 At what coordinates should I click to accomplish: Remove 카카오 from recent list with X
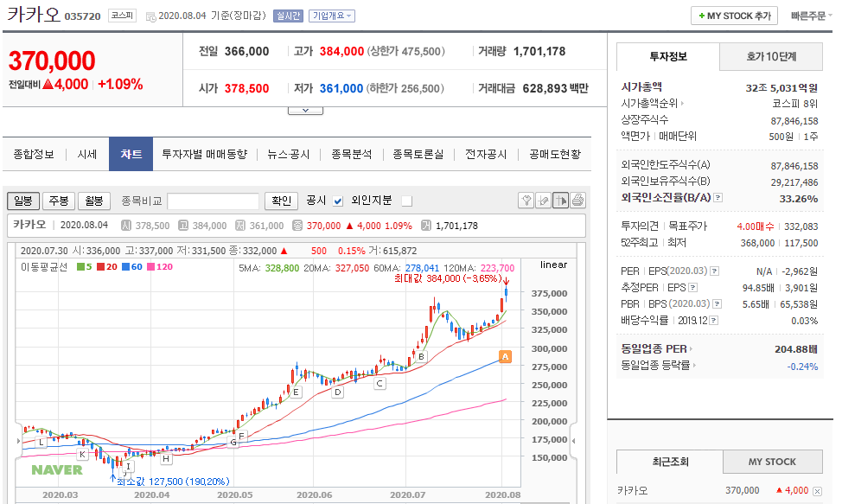click(817, 491)
